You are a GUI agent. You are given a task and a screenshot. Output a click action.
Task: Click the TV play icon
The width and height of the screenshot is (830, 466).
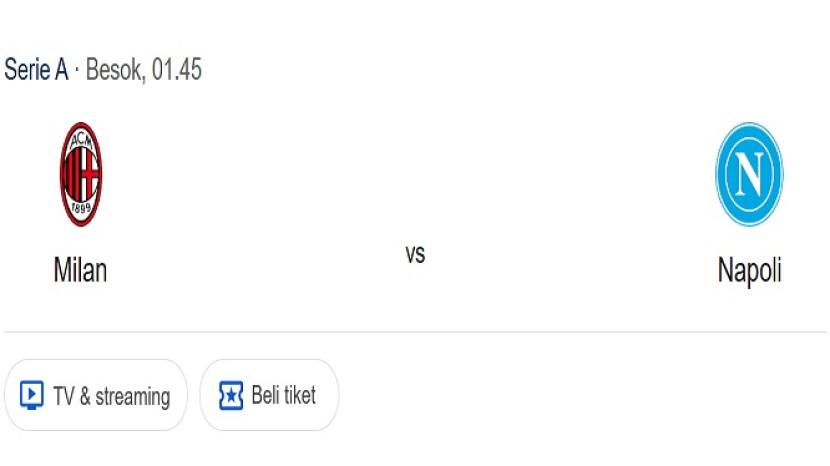32,395
